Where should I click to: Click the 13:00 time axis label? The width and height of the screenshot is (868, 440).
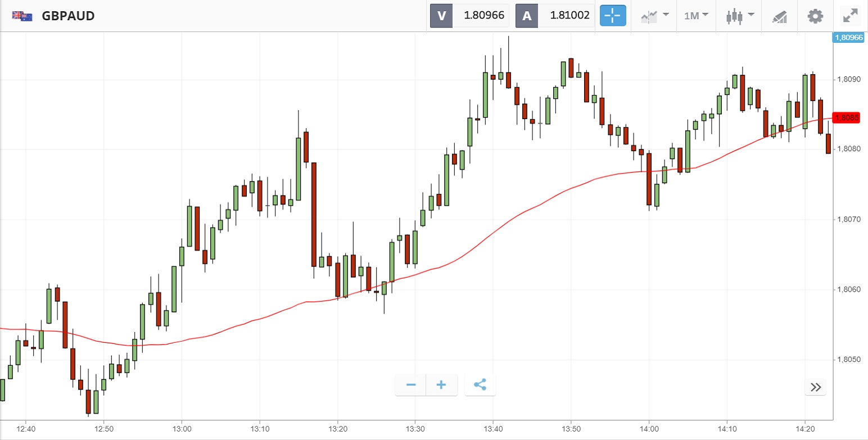181,429
